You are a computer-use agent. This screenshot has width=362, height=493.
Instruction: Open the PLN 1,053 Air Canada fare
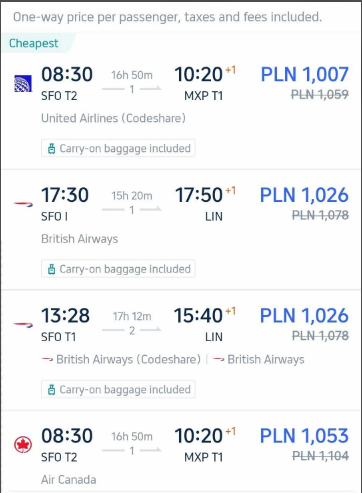[304, 436]
